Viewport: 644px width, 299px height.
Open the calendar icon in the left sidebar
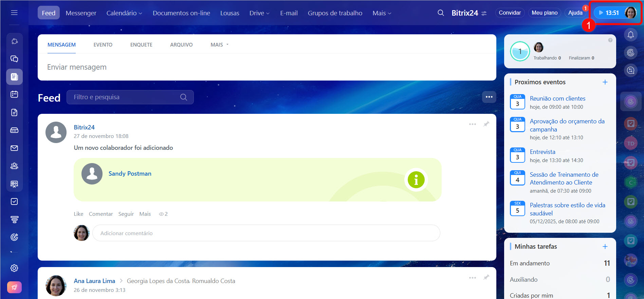[x=14, y=94]
